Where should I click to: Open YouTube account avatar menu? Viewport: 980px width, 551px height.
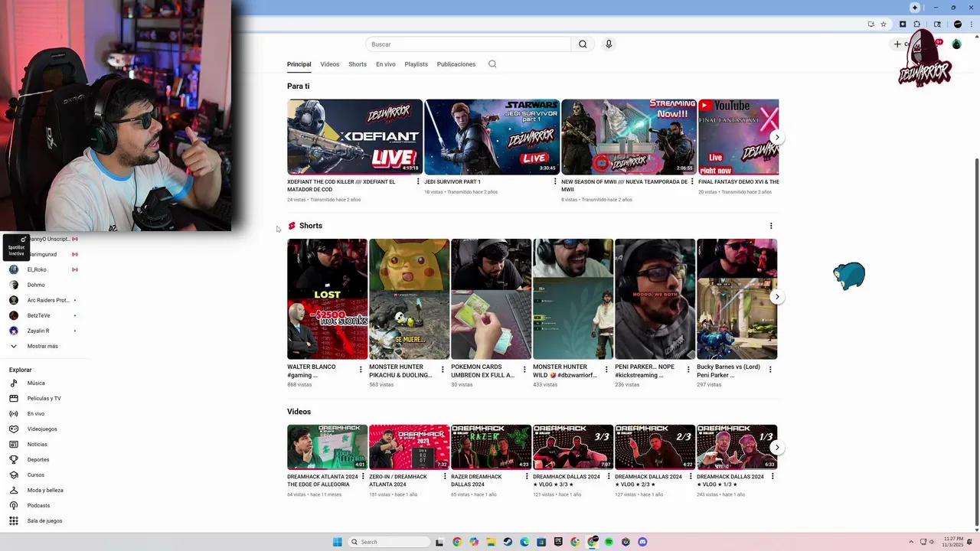point(956,44)
